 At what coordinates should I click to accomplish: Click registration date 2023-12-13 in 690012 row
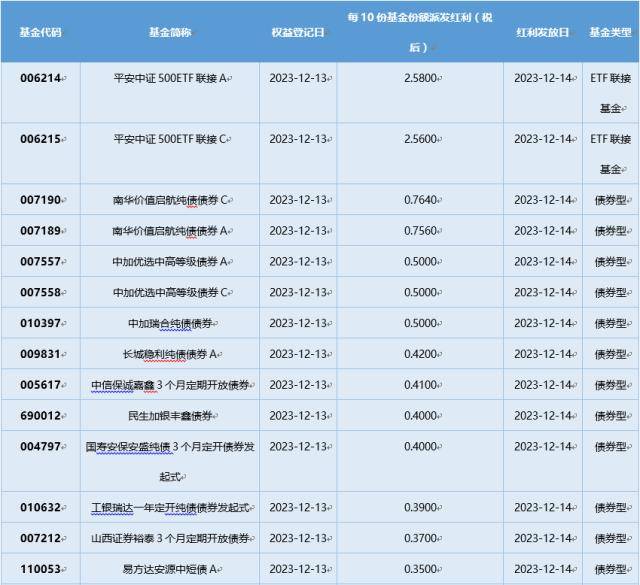tap(298, 416)
